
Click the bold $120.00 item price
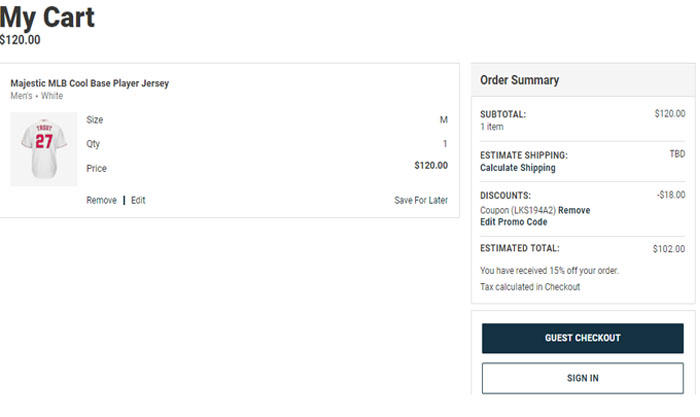431,166
